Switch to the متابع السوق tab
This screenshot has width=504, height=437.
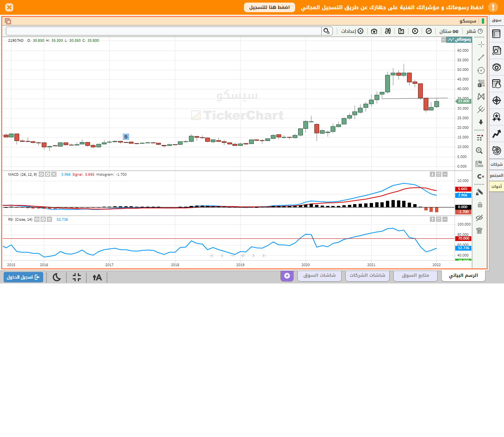[x=415, y=275]
